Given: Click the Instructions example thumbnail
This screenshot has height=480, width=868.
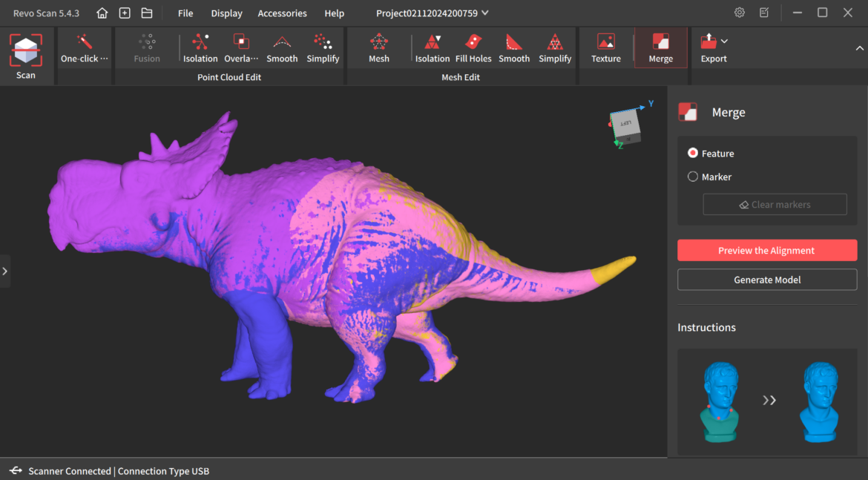Looking at the screenshot, I should [x=767, y=401].
